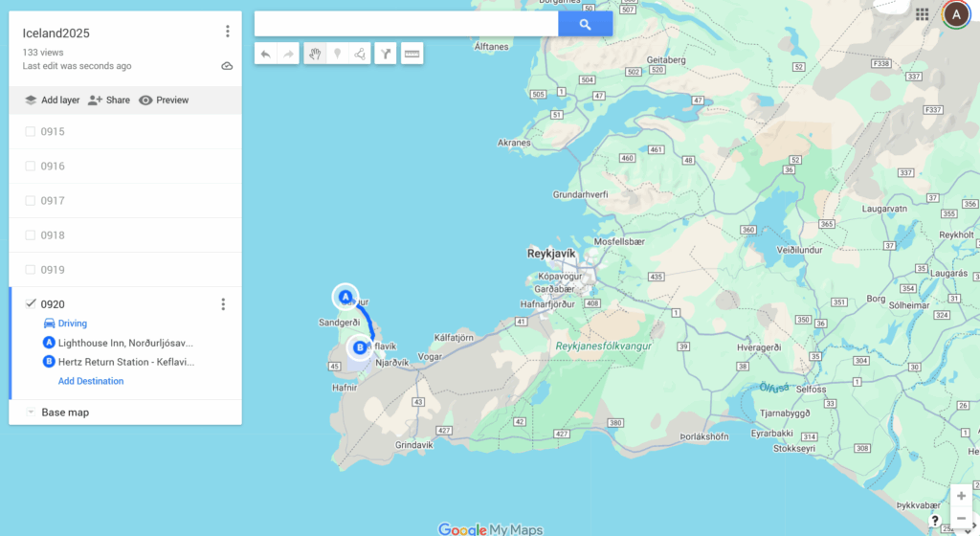Click the Reykjanesfólkvangur park label

pyautogui.click(x=603, y=346)
